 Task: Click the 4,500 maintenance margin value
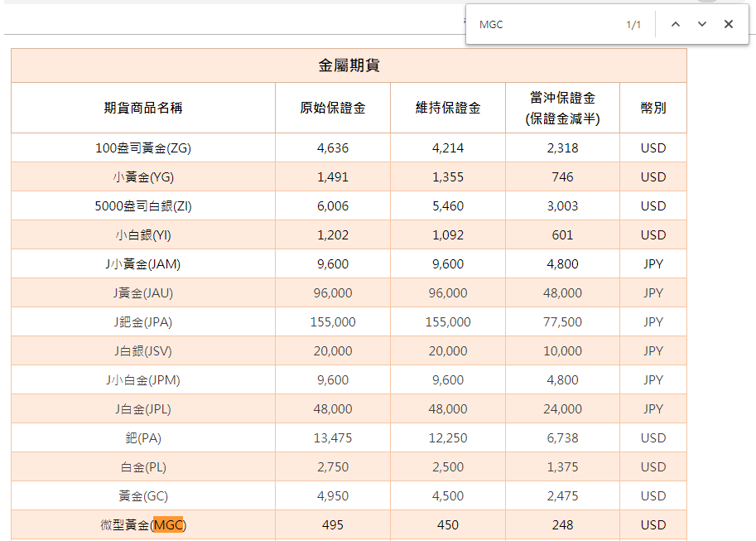click(x=448, y=495)
